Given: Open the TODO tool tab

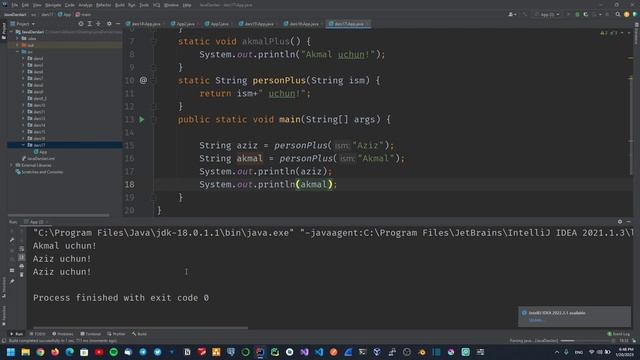Looking at the screenshot, I should 37,334.
